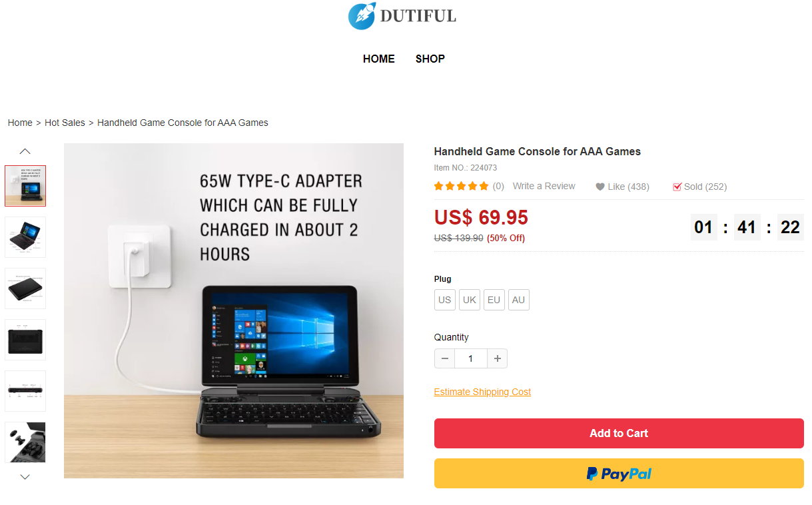Show previous thumbnails with up chevron
This screenshot has width=812, height=505.
pos(25,151)
